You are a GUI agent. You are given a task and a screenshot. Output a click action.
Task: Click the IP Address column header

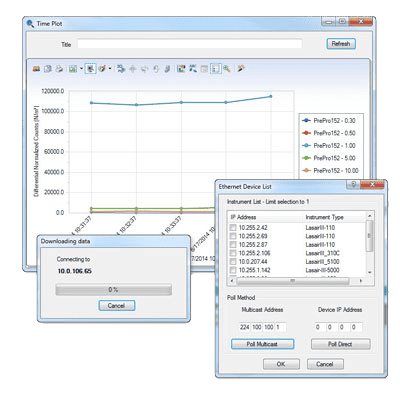pos(243,217)
